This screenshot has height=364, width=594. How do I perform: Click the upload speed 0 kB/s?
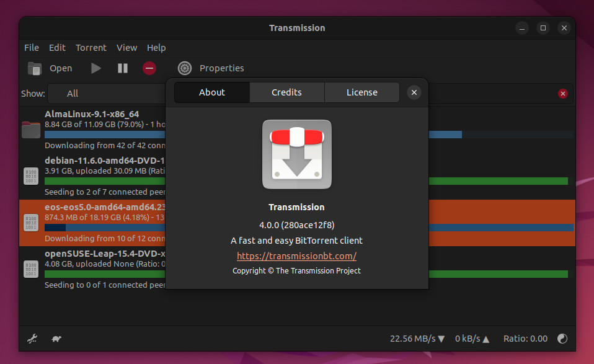click(472, 339)
